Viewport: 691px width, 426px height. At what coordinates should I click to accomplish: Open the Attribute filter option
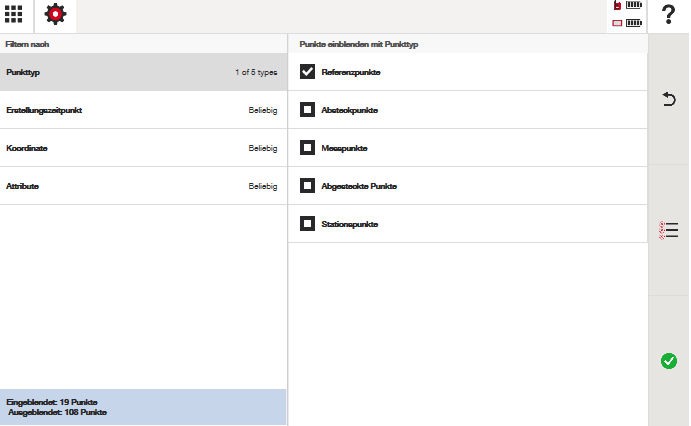tap(120, 186)
